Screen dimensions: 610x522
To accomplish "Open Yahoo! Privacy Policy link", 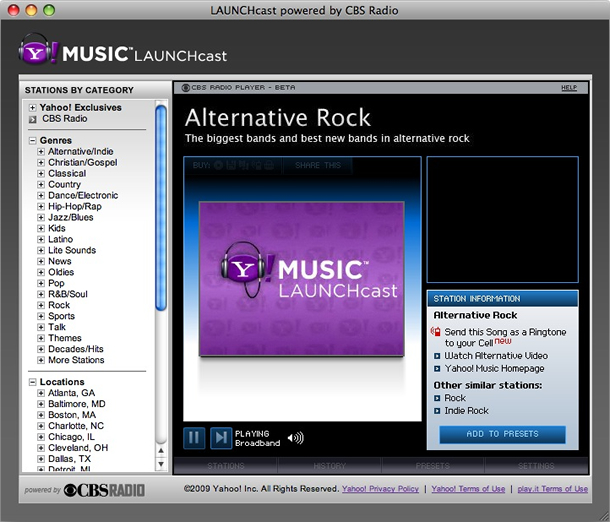I will coord(380,489).
